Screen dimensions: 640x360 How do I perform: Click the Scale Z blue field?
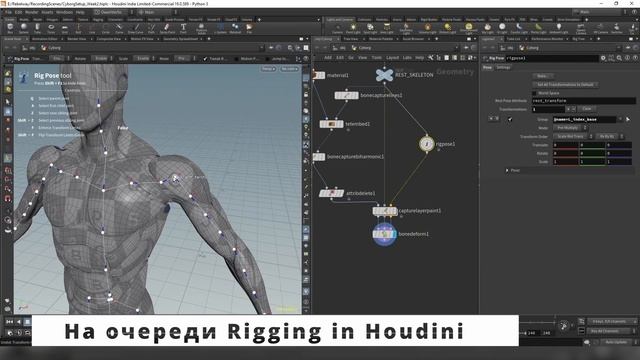pos(619,162)
